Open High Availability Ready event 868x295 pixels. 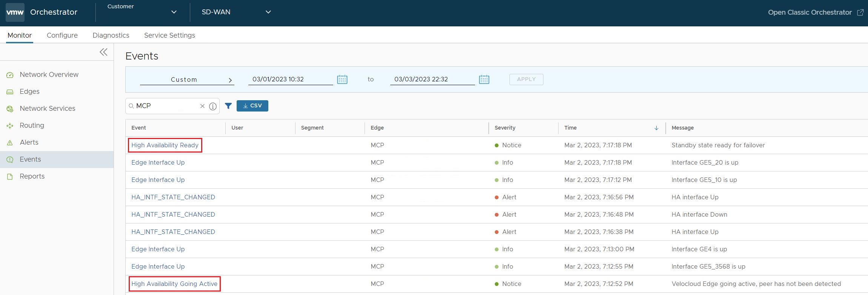click(x=165, y=145)
